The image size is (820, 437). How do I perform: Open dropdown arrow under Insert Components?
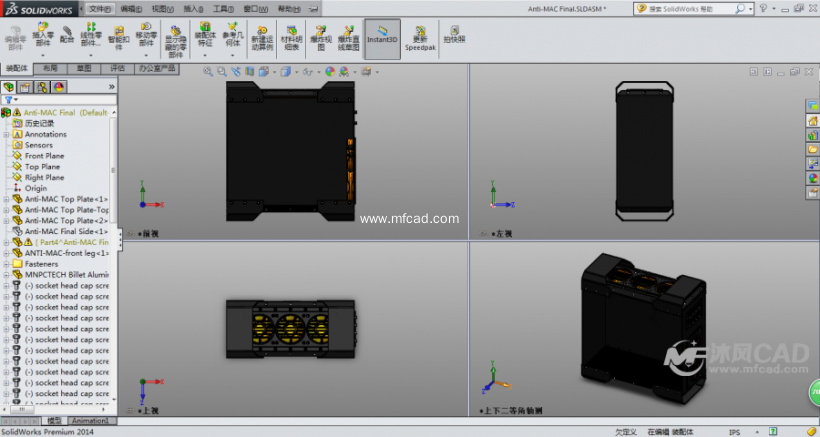(x=43, y=55)
